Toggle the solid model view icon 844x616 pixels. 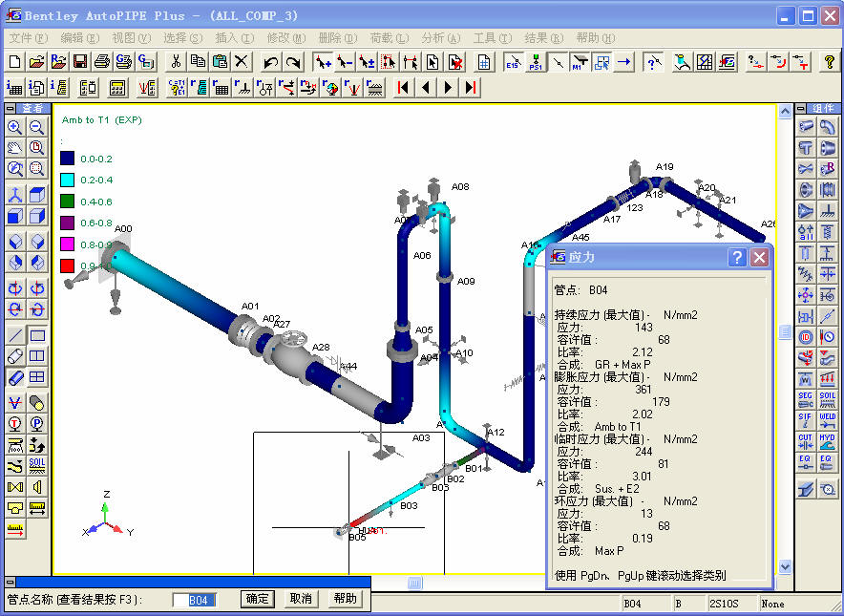(15, 377)
